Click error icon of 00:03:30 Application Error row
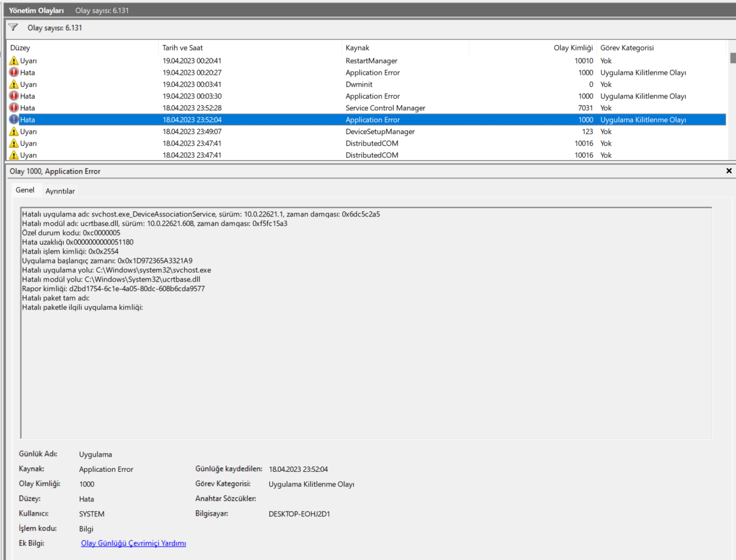 [x=14, y=96]
